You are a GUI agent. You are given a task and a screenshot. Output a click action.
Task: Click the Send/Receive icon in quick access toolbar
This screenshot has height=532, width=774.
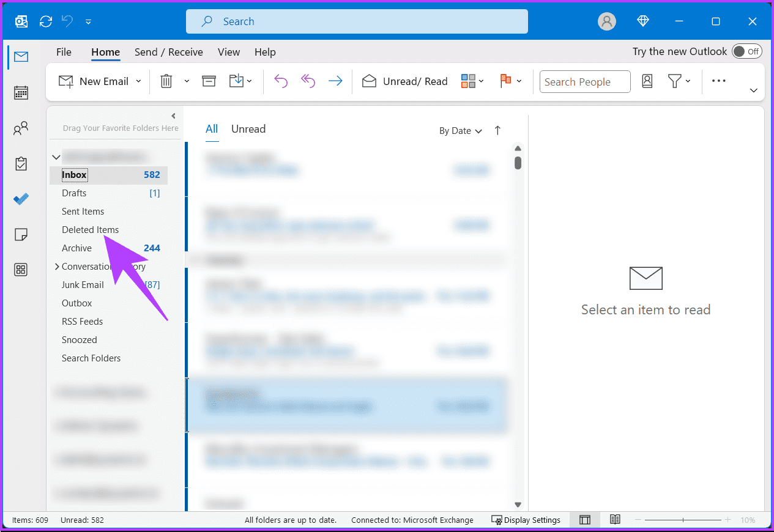coord(45,21)
